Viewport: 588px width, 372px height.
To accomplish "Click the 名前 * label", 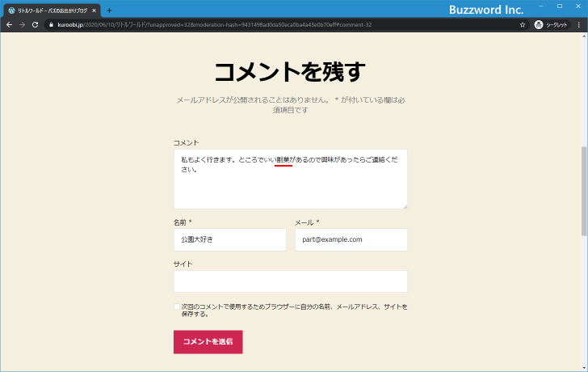I will (183, 222).
